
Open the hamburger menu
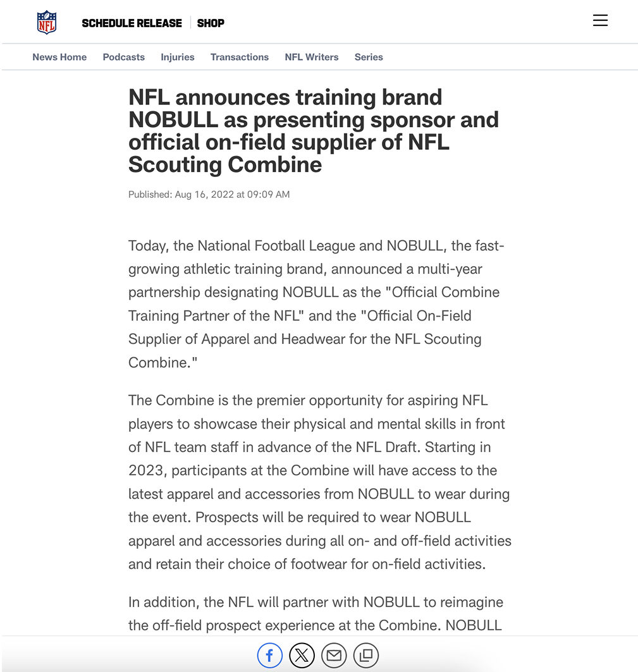(x=600, y=20)
